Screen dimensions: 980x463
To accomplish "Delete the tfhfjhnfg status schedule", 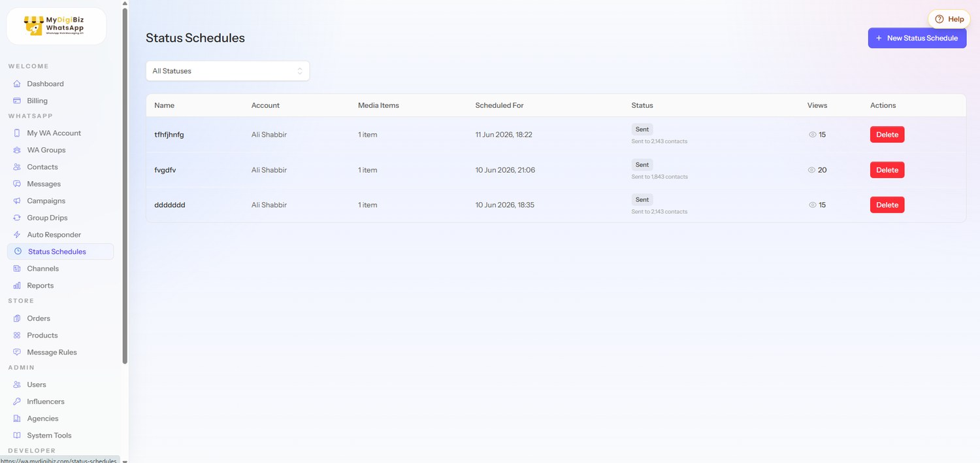I will 887,135.
